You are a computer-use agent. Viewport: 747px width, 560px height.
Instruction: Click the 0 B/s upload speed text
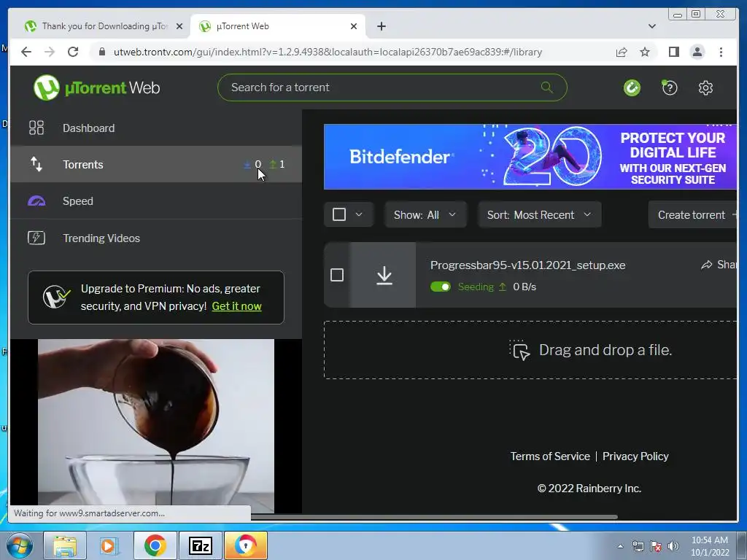[x=524, y=287]
